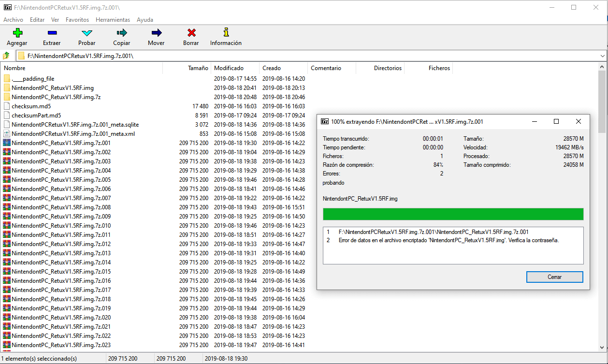Select the checksumPart.md5 file icon
The height and width of the screenshot is (364, 608).
7,115
